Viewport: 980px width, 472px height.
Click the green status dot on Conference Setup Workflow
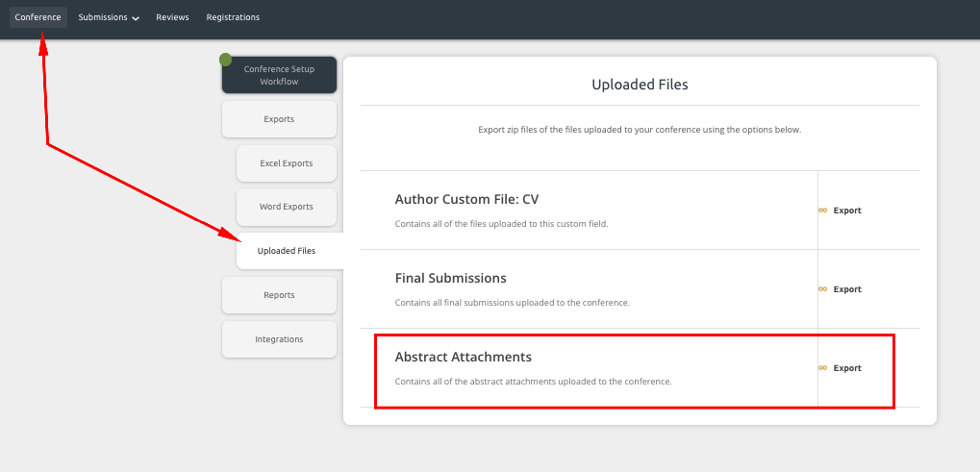click(x=226, y=60)
